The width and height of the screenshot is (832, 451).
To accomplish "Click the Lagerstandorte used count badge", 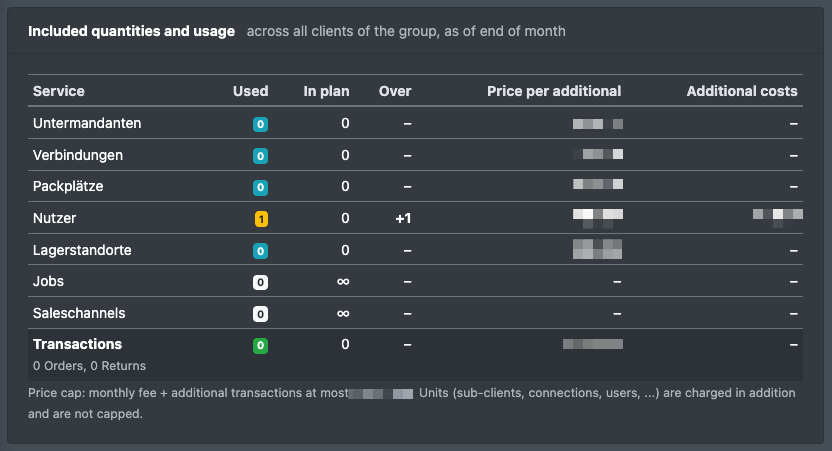I will tap(260, 250).
